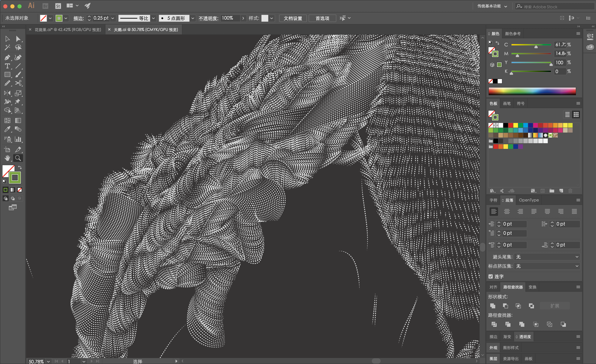
Task: Set fill mode to None
Action: 20,190
